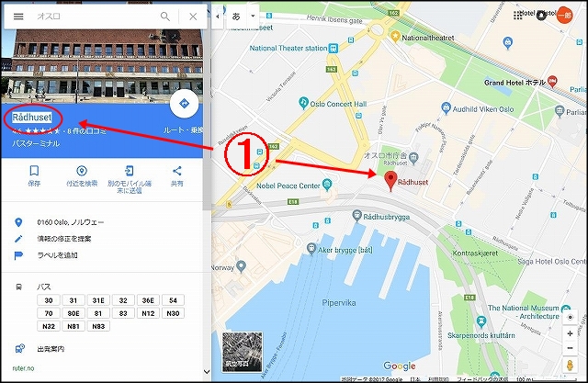This screenshot has width=588, height=383.
Task: Select the Street View pegman
Action: (x=570, y=366)
